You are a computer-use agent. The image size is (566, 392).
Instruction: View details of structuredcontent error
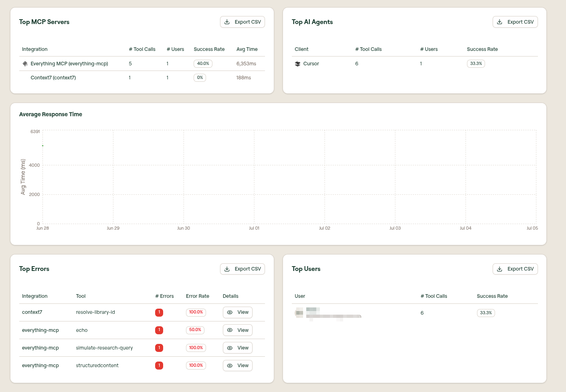(238, 366)
